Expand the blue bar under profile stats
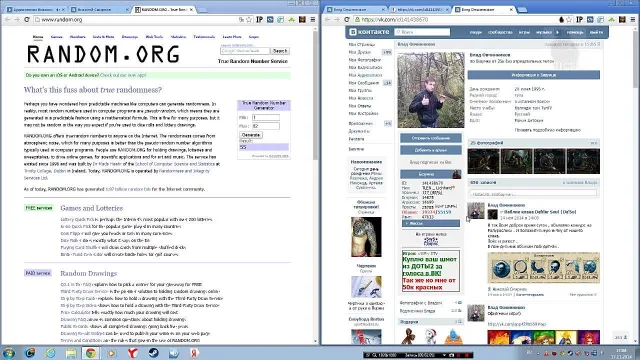Screen dimensions: 640x360 click(x=431, y=223)
